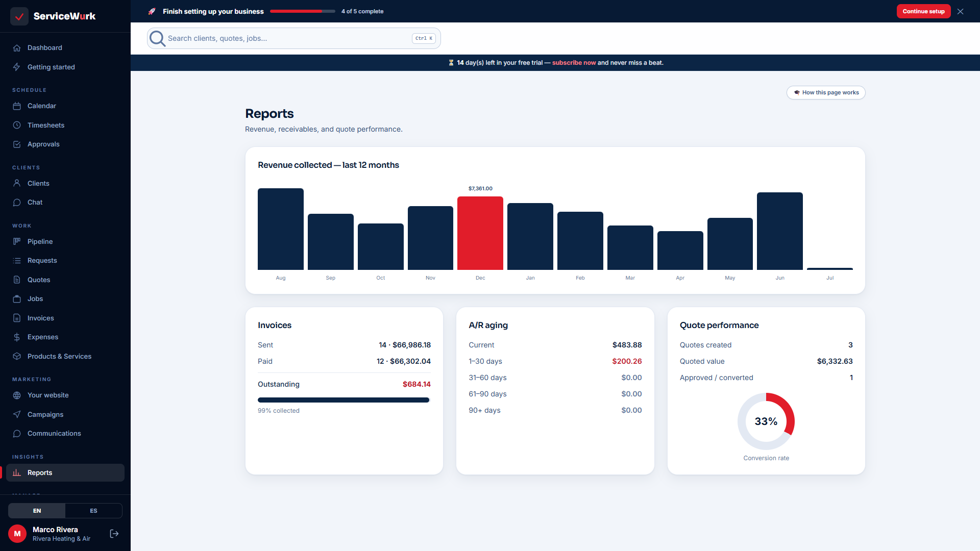Click the Continue setup button

pos(923,11)
